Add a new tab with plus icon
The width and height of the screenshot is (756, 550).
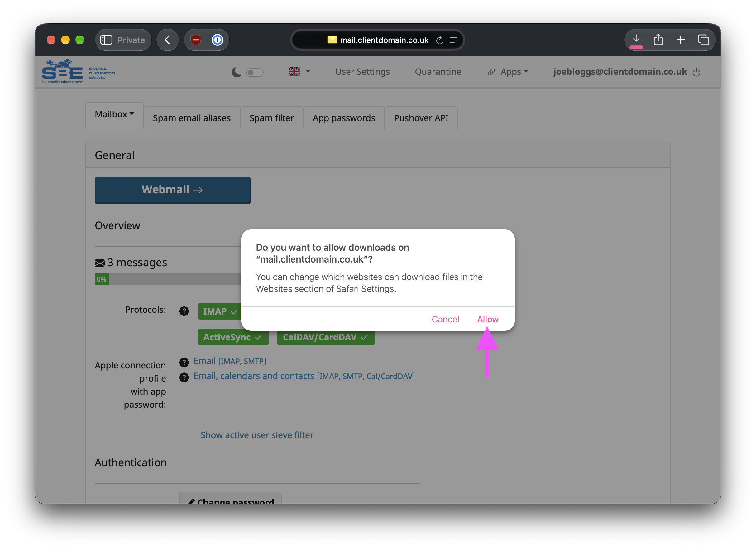tap(680, 40)
